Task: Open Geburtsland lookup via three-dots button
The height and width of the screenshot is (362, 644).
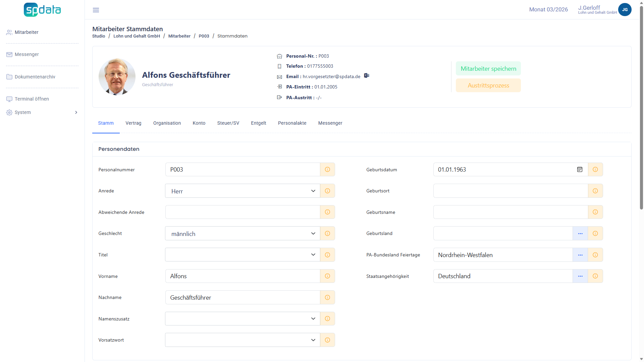Action: (580, 234)
